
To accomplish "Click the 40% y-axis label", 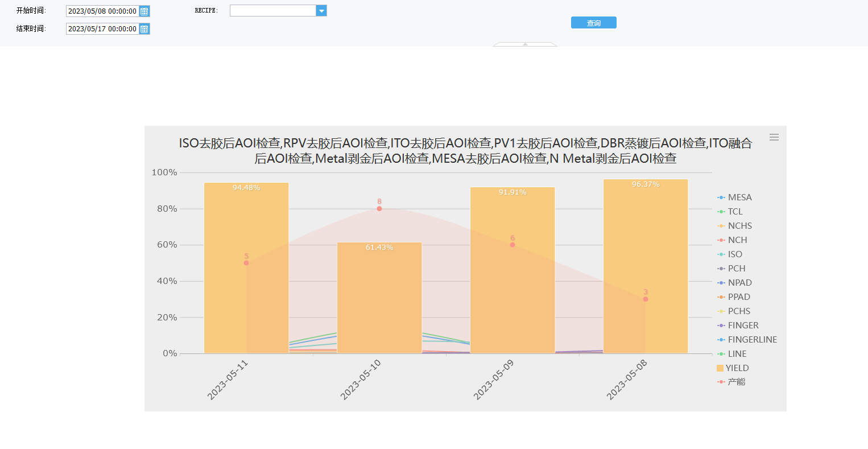I will (x=167, y=281).
